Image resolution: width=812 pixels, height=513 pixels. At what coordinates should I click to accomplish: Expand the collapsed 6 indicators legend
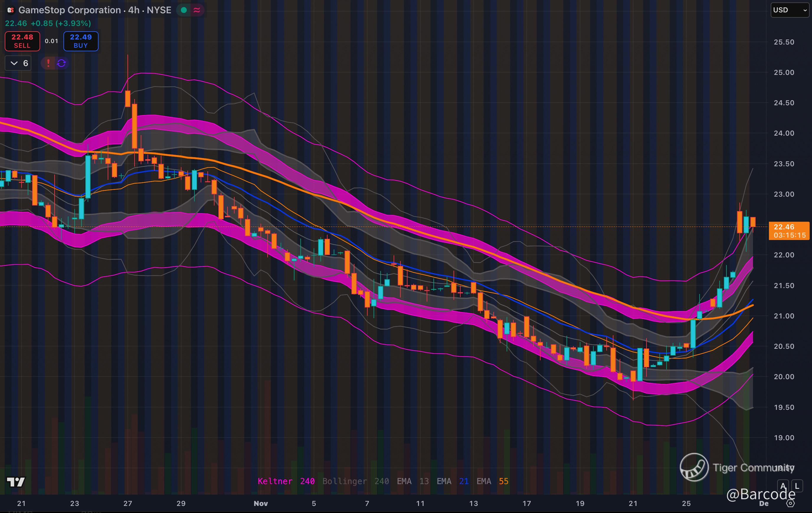(18, 63)
